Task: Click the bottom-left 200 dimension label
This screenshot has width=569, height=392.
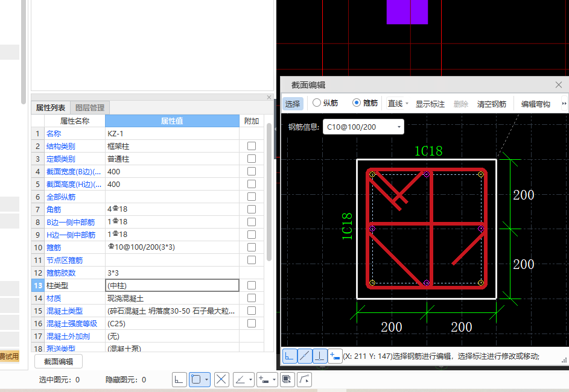Action: click(392, 327)
